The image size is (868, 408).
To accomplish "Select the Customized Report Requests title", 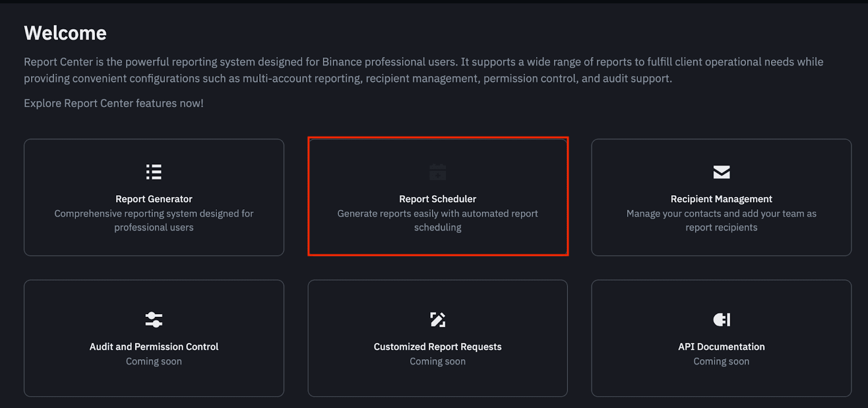I will (x=438, y=347).
